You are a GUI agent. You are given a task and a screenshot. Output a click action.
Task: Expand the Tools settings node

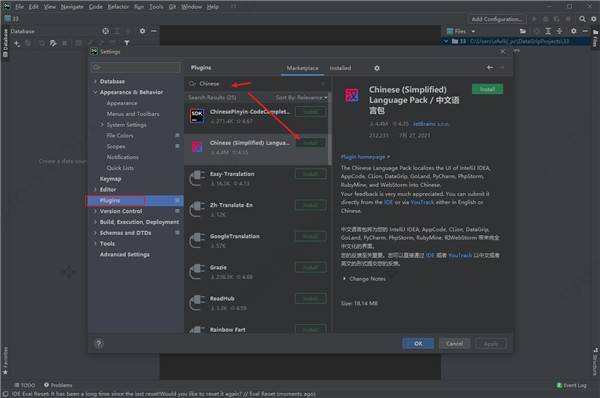click(x=95, y=243)
